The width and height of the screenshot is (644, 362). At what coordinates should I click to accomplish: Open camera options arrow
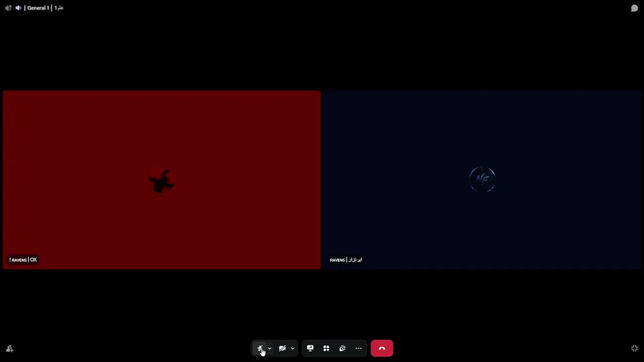(x=292, y=348)
